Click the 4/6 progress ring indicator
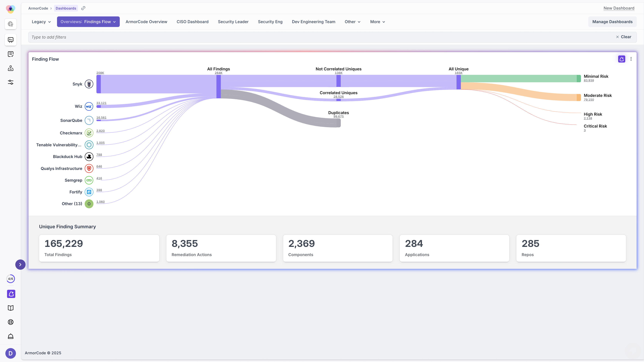Viewport: 644px width, 362px height. [x=11, y=279]
